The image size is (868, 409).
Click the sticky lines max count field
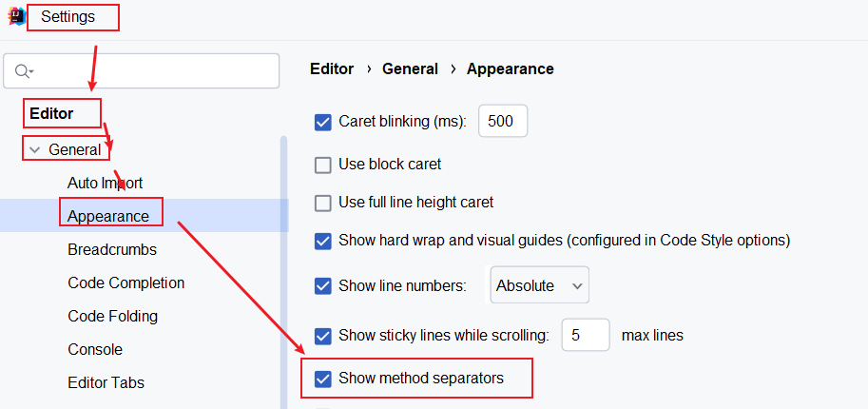pos(585,336)
